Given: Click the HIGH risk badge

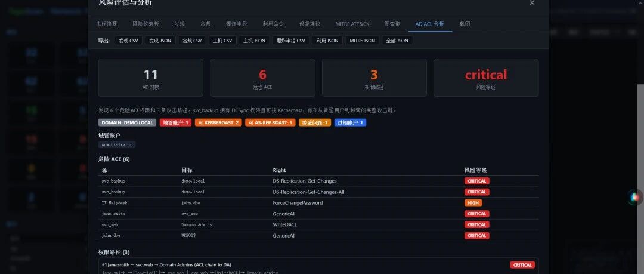Looking at the screenshot, I should 473,203.
